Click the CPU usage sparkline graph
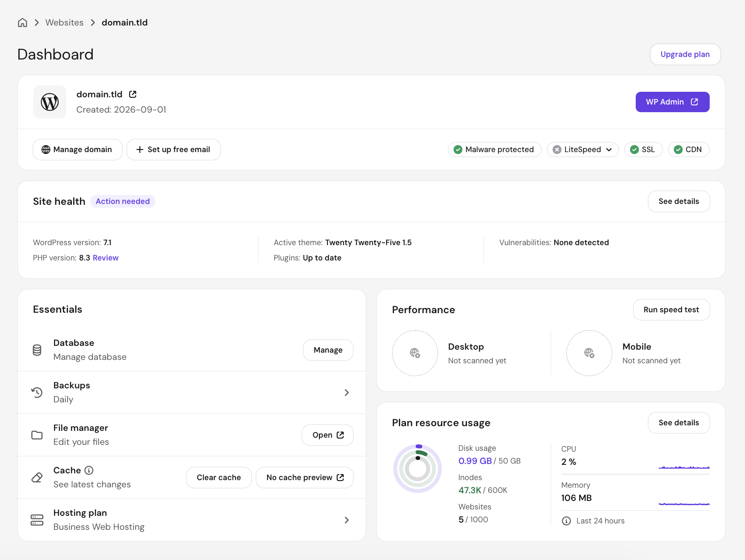The width and height of the screenshot is (745, 560). [684, 467]
